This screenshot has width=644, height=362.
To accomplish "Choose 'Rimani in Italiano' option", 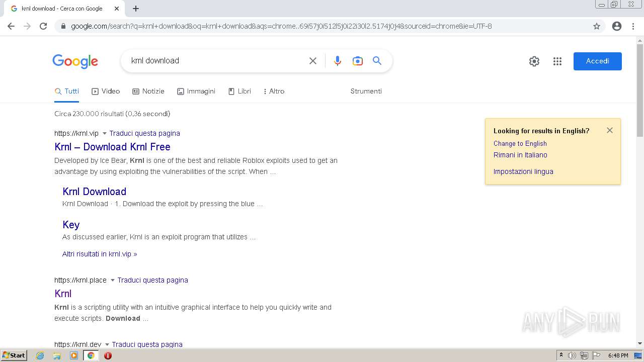I will (520, 155).
